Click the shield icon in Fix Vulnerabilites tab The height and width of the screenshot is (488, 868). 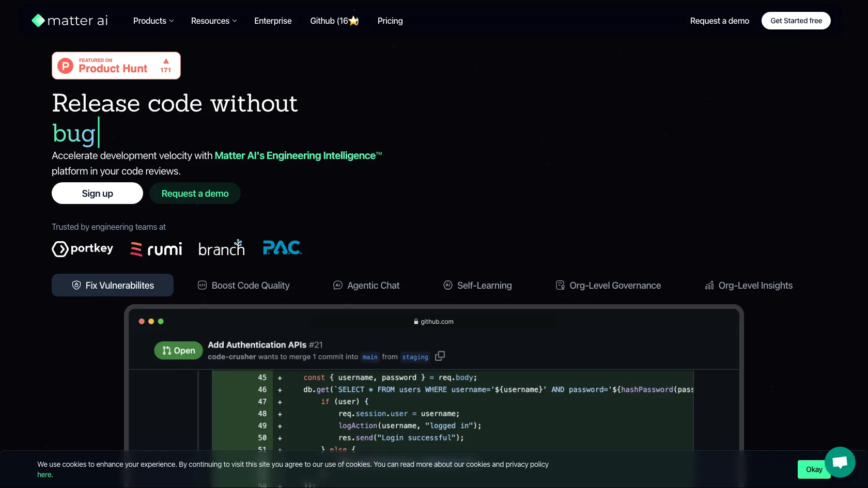tap(76, 285)
